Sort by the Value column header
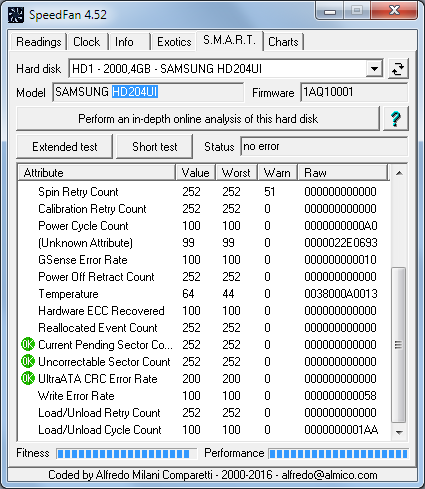 pos(196,173)
